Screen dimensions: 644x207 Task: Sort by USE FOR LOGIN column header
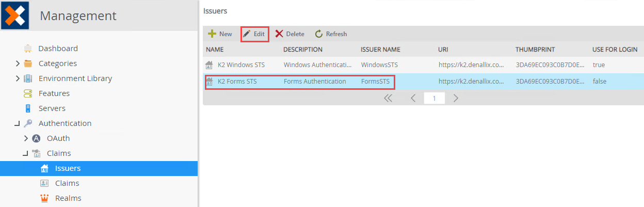[615, 50]
